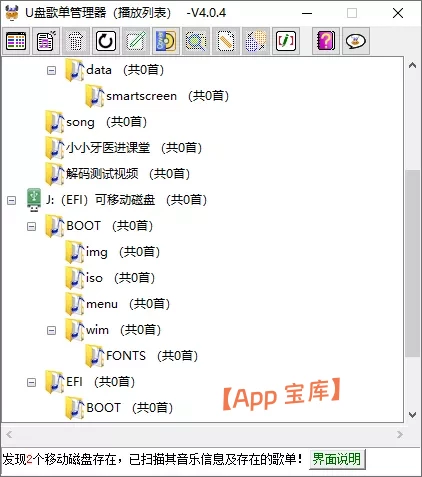Click the CD cover disc toolbar icon
The image size is (422, 477).
166,41
